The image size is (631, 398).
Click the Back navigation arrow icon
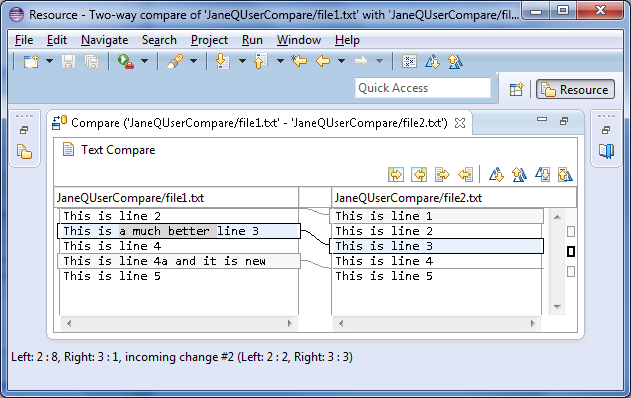pos(323,62)
